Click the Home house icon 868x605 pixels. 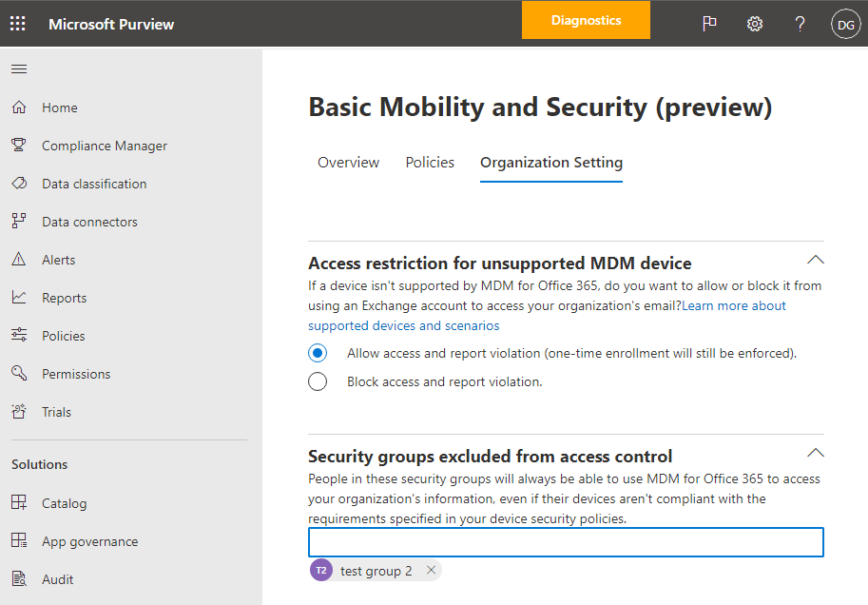pos(19,107)
